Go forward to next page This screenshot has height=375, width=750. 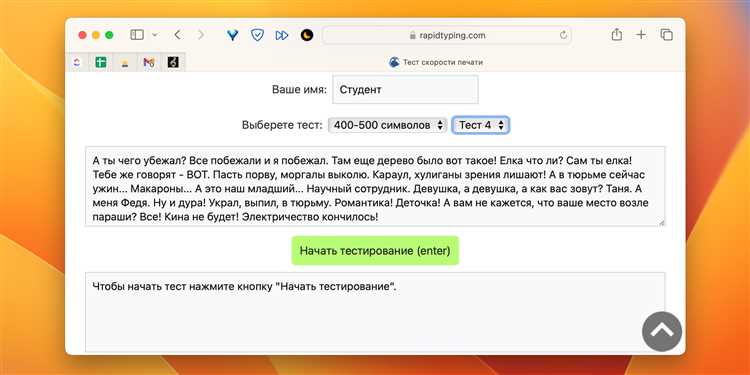[201, 35]
